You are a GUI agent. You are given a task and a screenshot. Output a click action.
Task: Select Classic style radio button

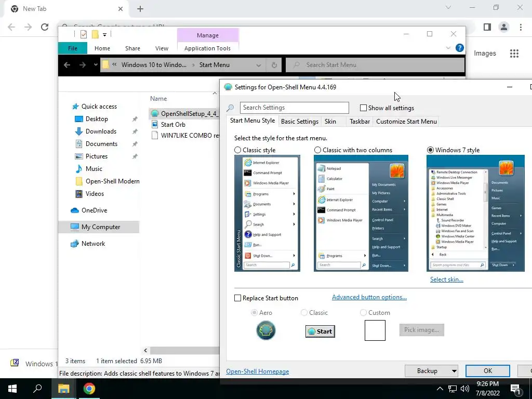coord(238,150)
